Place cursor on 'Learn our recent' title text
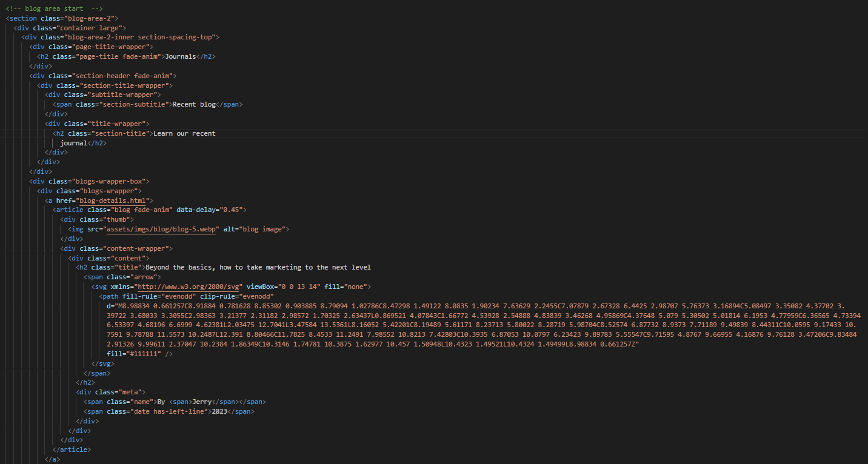This screenshot has height=464, width=868. coord(184,133)
